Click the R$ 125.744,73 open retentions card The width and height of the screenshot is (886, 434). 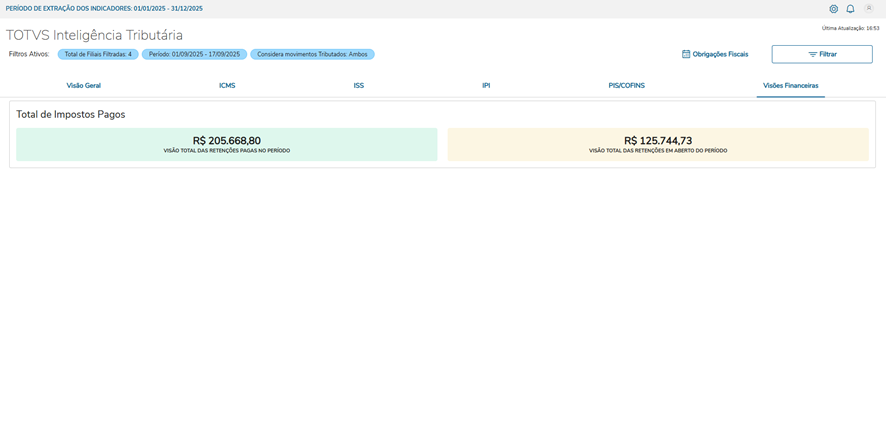[x=658, y=144]
